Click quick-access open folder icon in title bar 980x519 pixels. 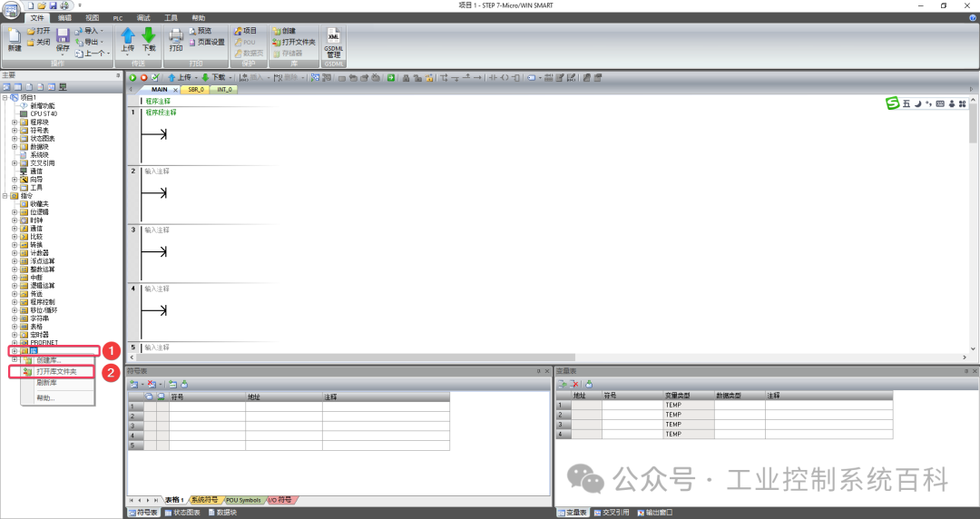click(42, 5)
